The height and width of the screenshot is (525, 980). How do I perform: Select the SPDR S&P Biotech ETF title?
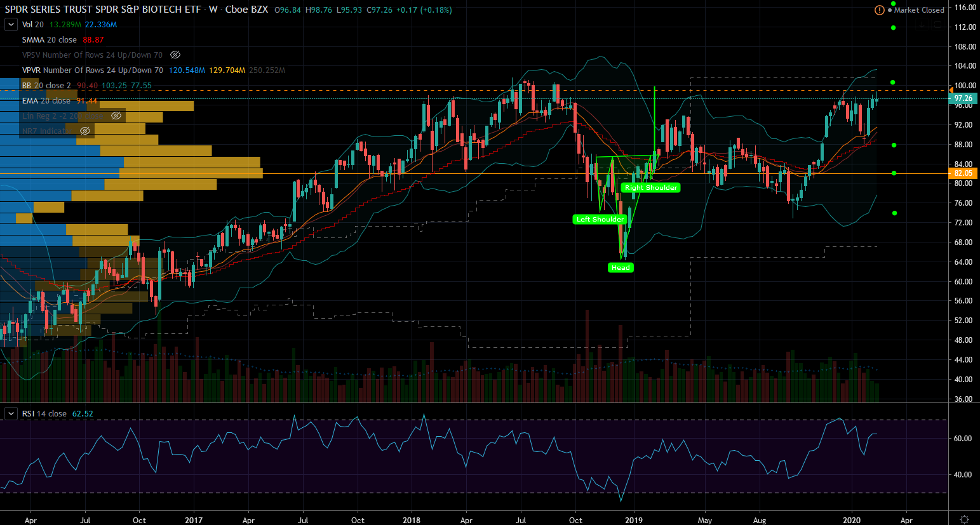[103, 10]
